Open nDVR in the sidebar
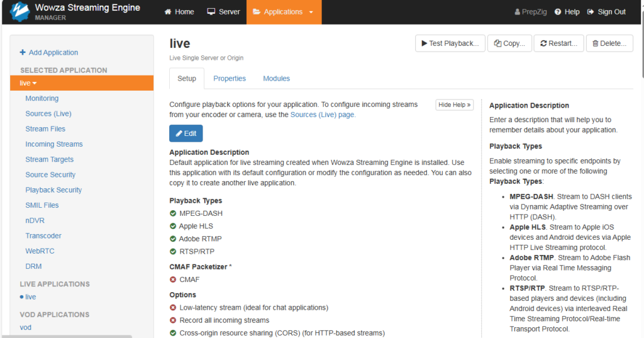The height and width of the screenshot is (338, 644). [35, 220]
